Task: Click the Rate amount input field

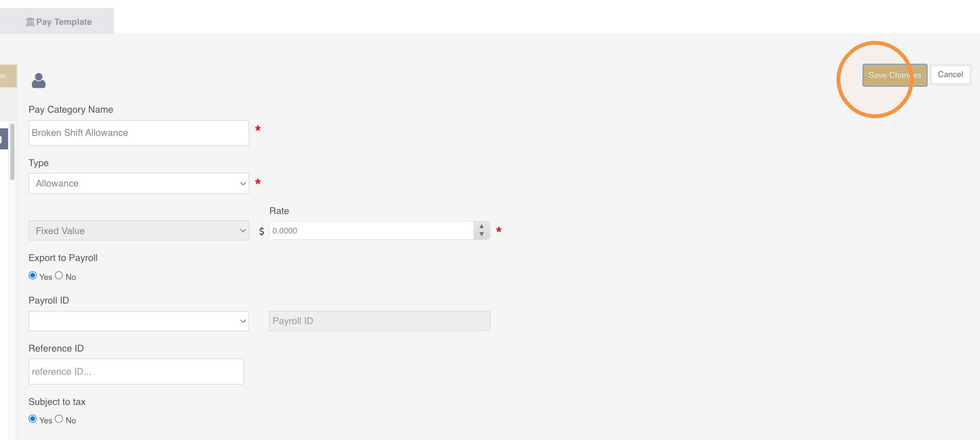Action: pyautogui.click(x=372, y=231)
